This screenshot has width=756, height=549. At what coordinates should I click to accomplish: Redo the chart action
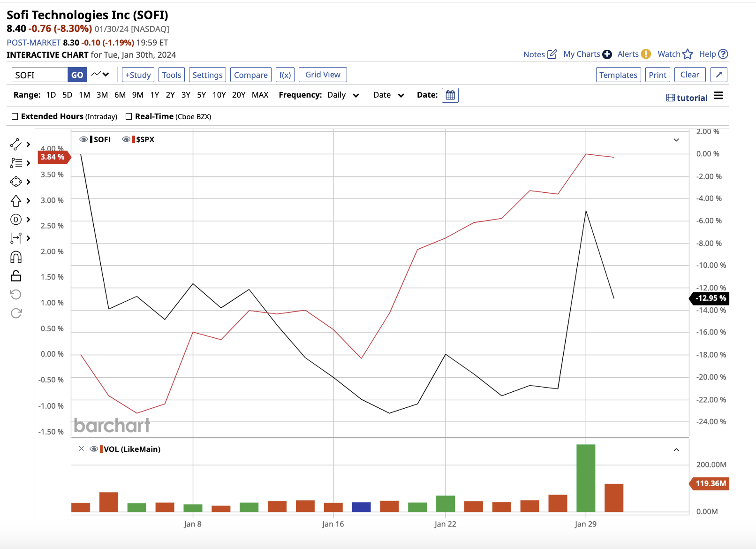click(x=16, y=313)
